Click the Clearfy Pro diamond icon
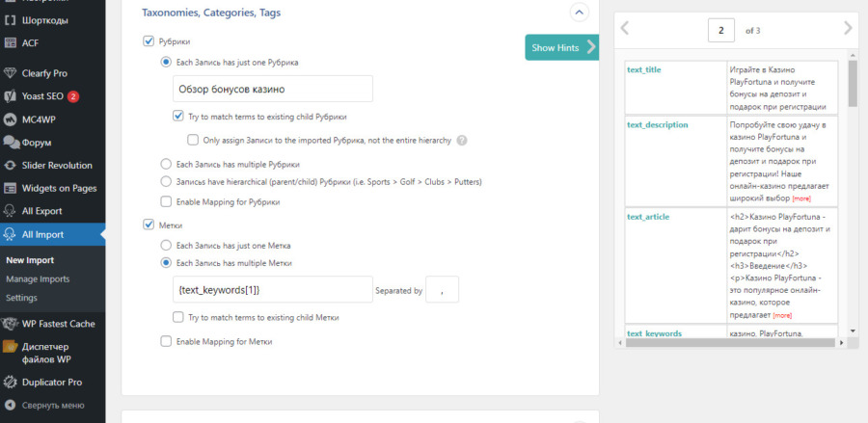868x423 pixels. coord(10,73)
